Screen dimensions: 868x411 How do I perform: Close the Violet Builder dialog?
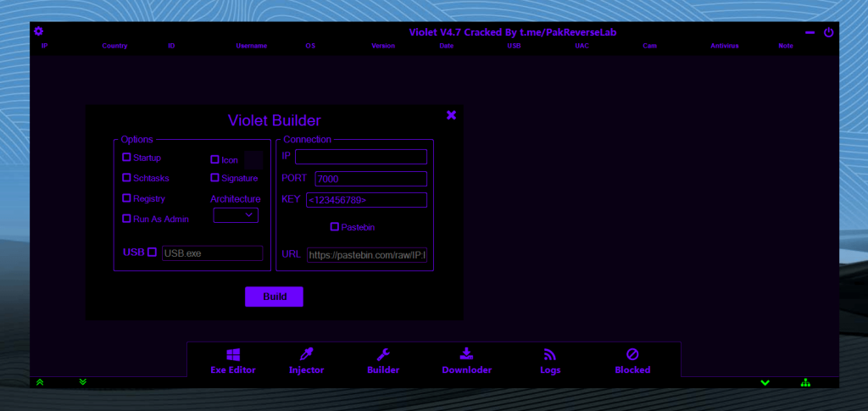pyautogui.click(x=451, y=115)
